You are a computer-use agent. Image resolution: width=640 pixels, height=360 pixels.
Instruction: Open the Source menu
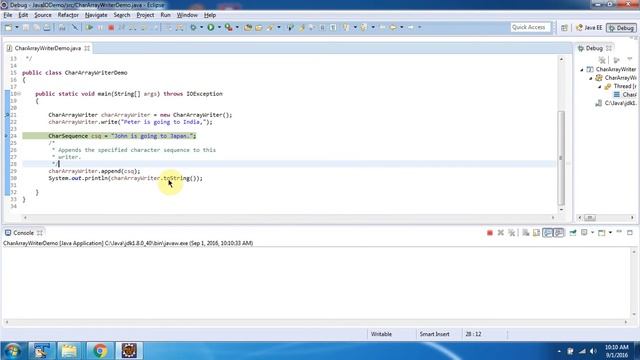tap(43, 15)
